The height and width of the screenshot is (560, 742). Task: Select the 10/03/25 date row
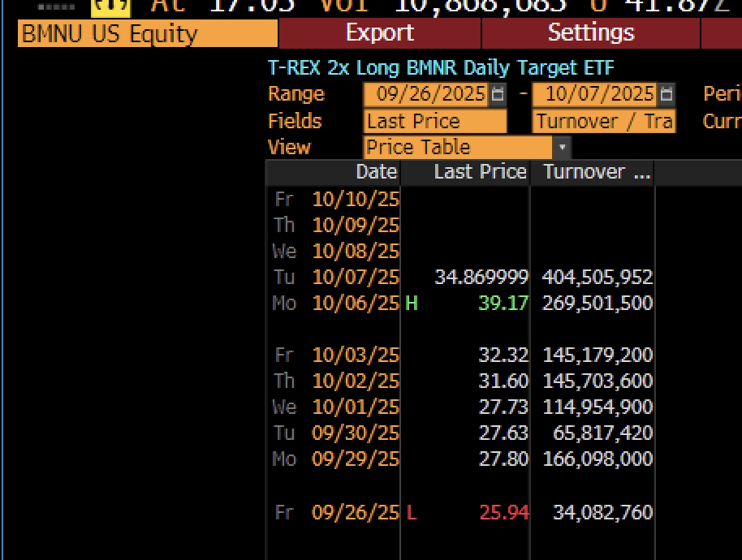pos(355,355)
